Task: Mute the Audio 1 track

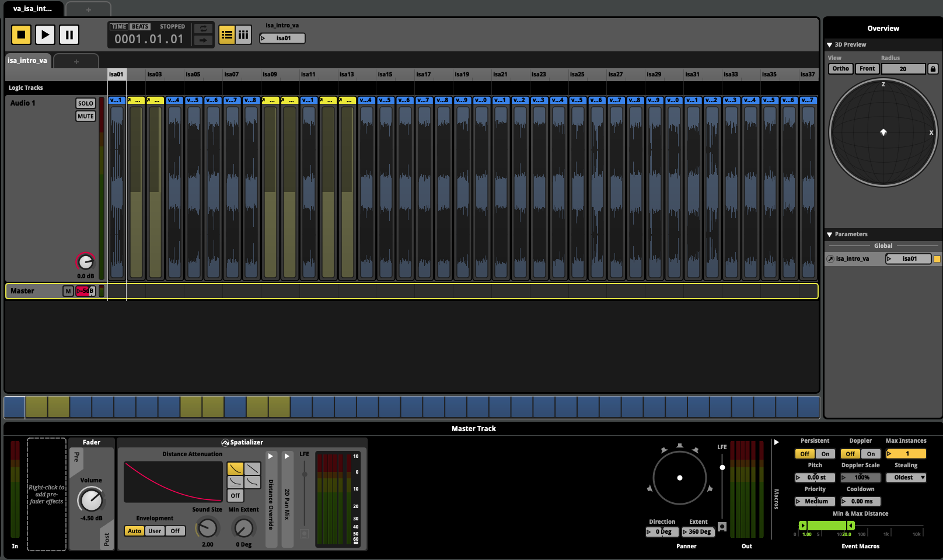Action: (x=86, y=116)
